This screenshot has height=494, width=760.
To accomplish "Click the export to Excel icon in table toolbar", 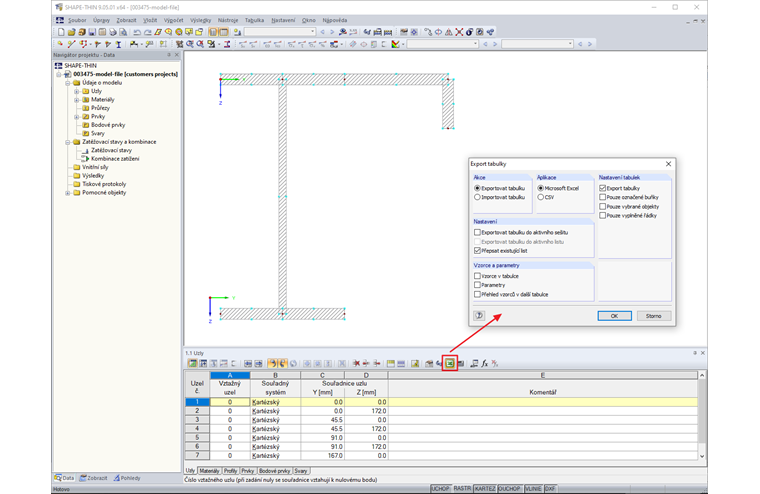I will (450, 363).
